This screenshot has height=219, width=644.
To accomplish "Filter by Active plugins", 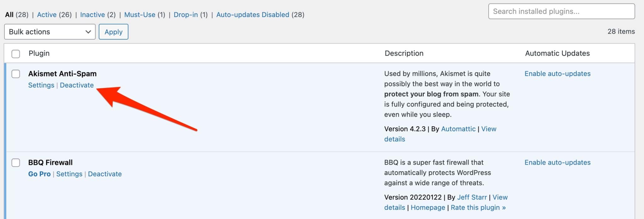I will pyautogui.click(x=47, y=14).
